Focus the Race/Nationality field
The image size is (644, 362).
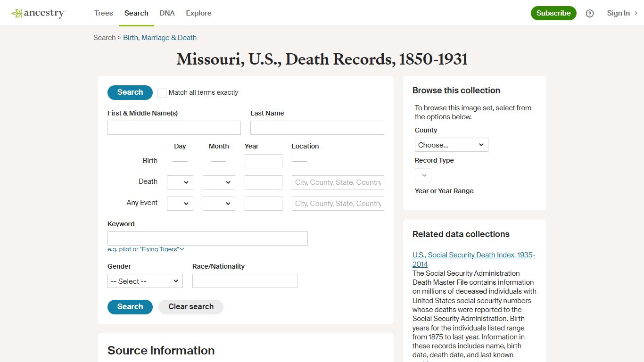coord(245,281)
